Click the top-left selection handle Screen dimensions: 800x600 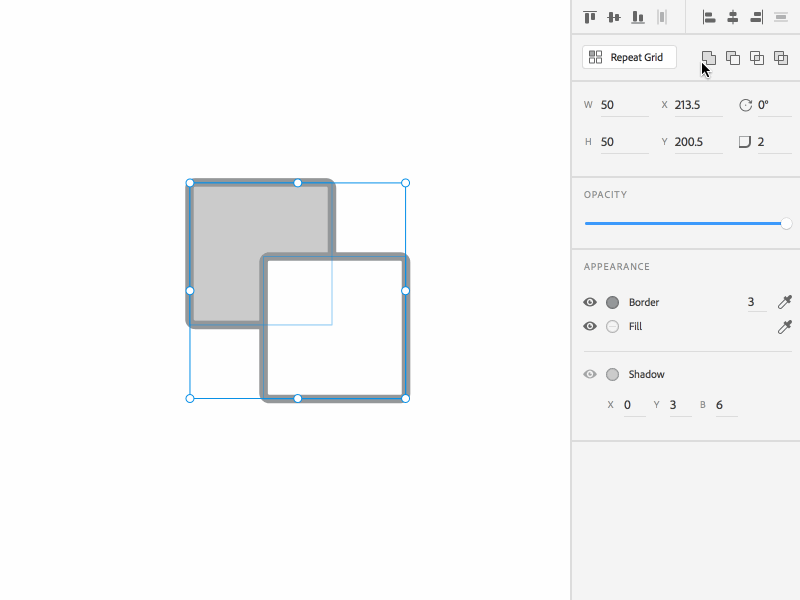(x=190, y=183)
